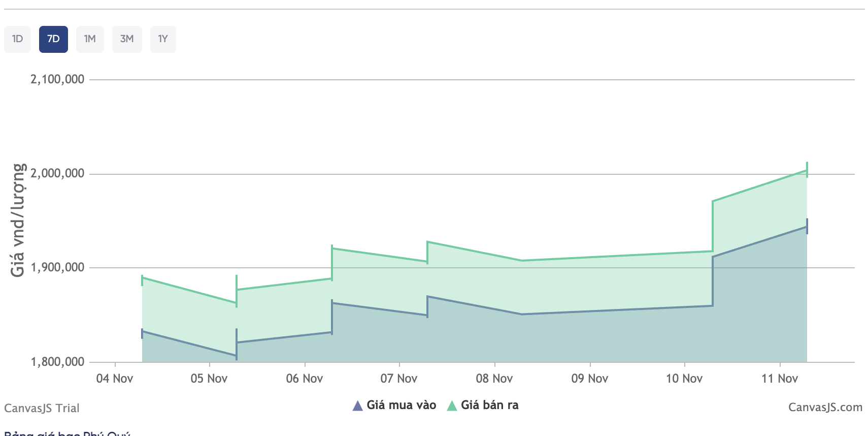Choose the 1M time range
868x436 pixels.
(90, 39)
